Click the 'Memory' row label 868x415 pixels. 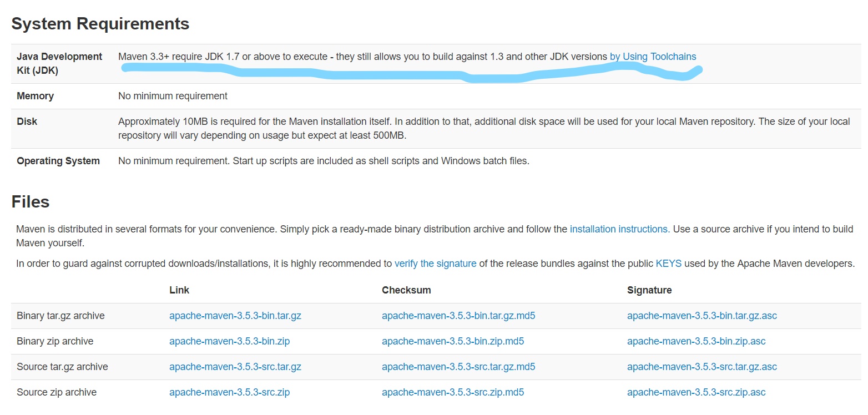(x=35, y=96)
